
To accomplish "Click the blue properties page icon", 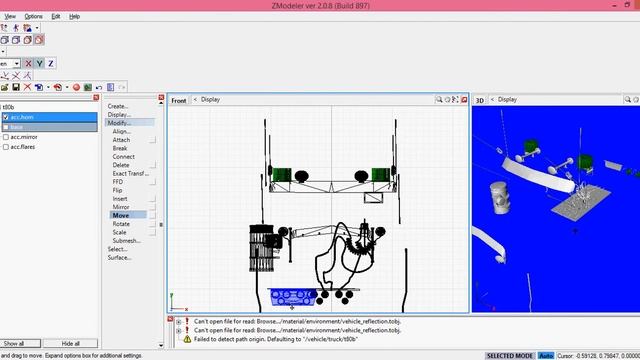I will [110, 87].
